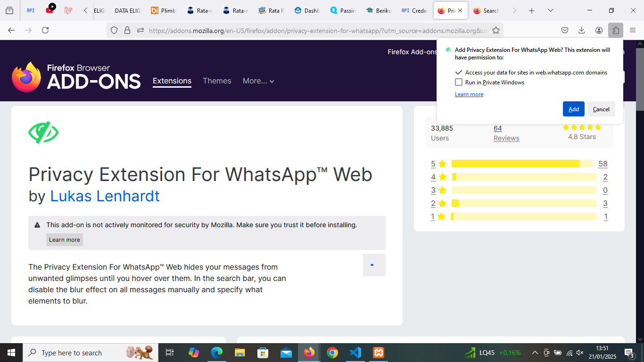The image size is (644, 362).
Task: Open the pinned API tab
Action: [31, 10]
